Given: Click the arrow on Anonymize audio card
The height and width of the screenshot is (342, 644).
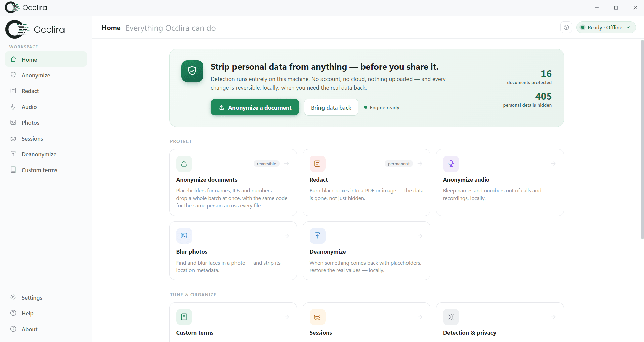Looking at the screenshot, I should (x=553, y=164).
